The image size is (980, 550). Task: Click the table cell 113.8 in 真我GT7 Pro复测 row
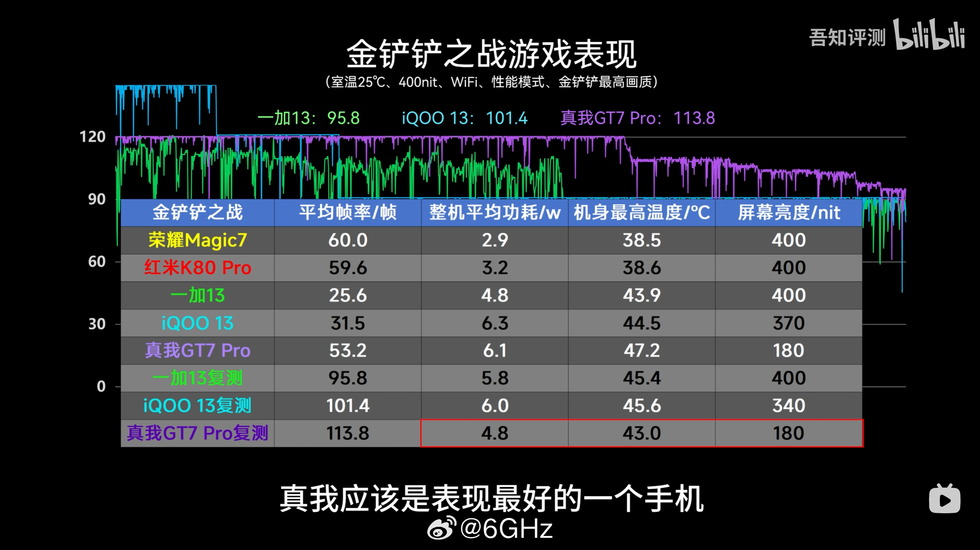pos(348,433)
